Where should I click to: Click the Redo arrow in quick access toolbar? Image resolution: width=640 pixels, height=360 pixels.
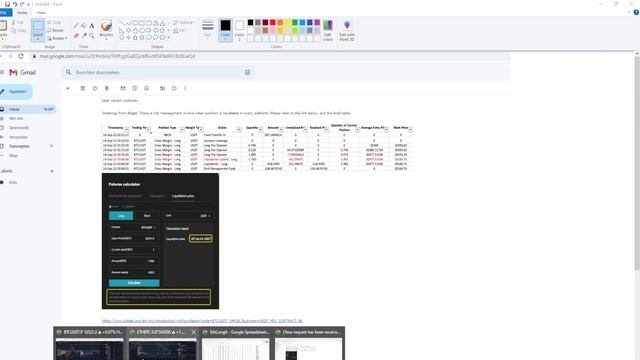22,4
